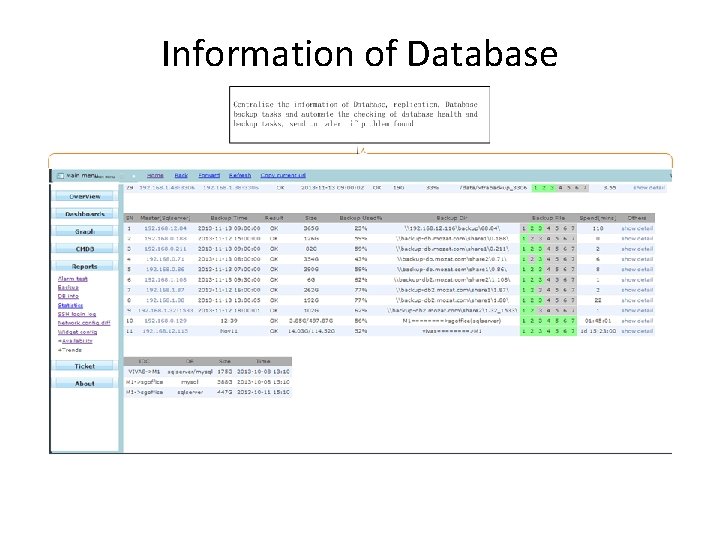Screen dimensions: 720x540
Task: Open the Graph section
Action: tap(84, 231)
